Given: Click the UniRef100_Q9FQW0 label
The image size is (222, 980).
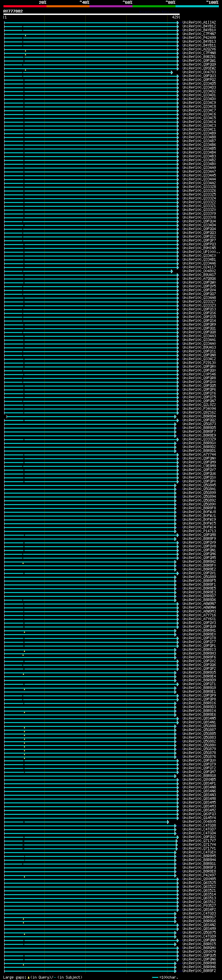Looking at the screenshot, I should click(x=199, y=283).
